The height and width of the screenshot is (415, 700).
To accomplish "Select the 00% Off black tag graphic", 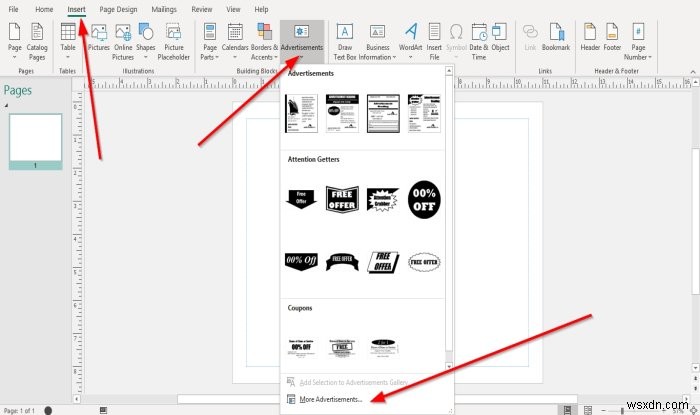I will point(301,261).
